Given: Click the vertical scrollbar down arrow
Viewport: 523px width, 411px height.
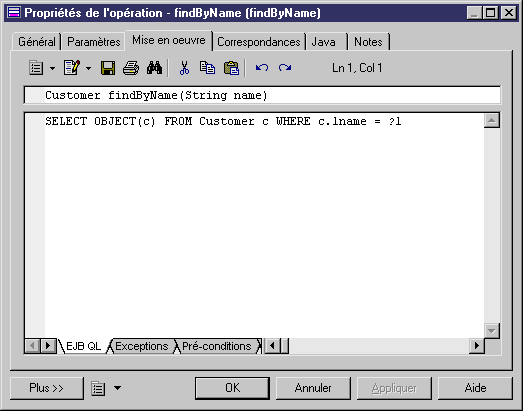Looking at the screenshot, I should pyautogui.click(x=492, y=331).
